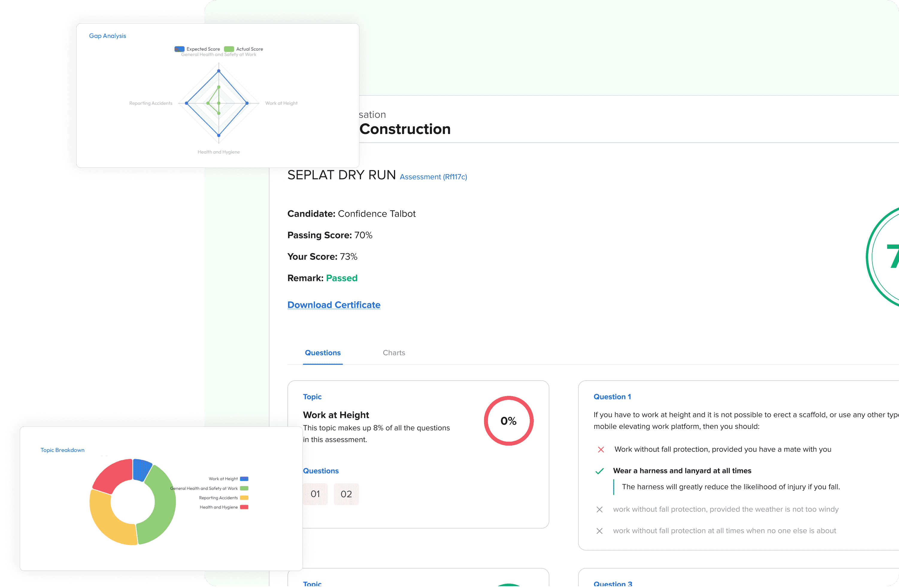Viewport: 899px width, 588px height.
Task: Click the candidate name Confidence Talbot
Action: 377,214
